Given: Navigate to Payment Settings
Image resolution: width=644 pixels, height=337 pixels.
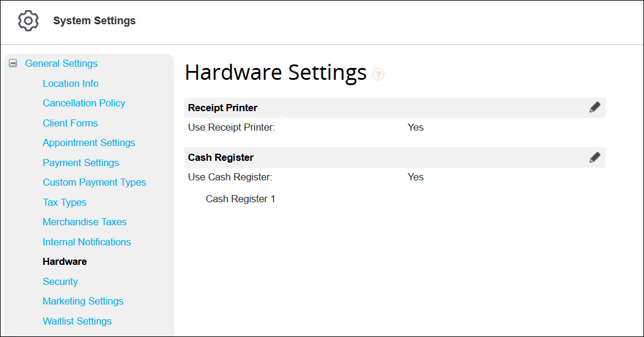Looking at the screenshot, I should 81,163.
